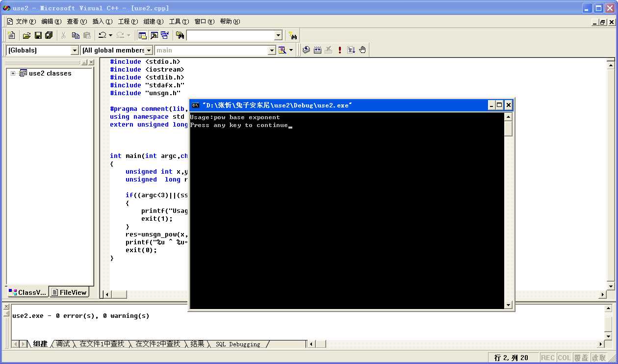
Task: Click the Paste toolbar icon
Action: 87,35
